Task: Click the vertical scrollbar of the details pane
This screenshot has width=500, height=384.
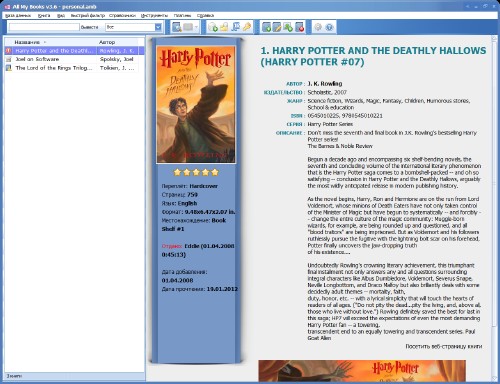Action: click(495, 207)
